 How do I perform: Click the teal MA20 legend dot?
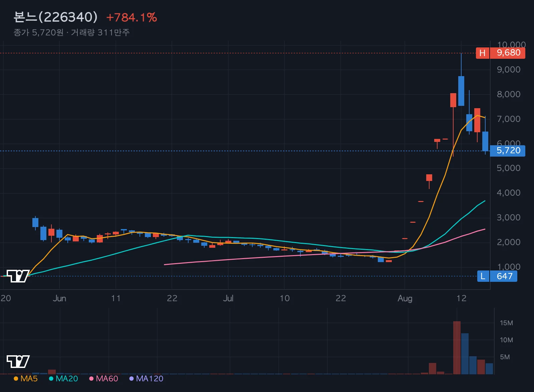pyautogui.click(x=51, y=379)
